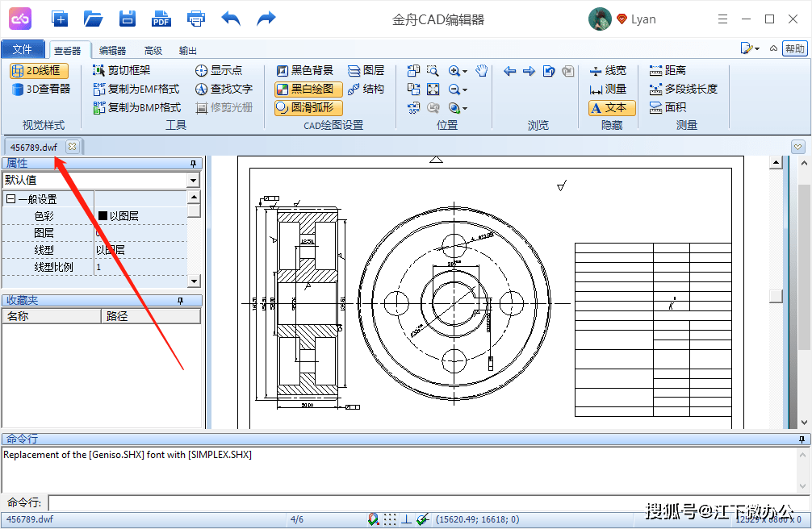This screenshot has height=529, width=812.
Task: Click the Undo arrow icon
Action: (231, 19)
